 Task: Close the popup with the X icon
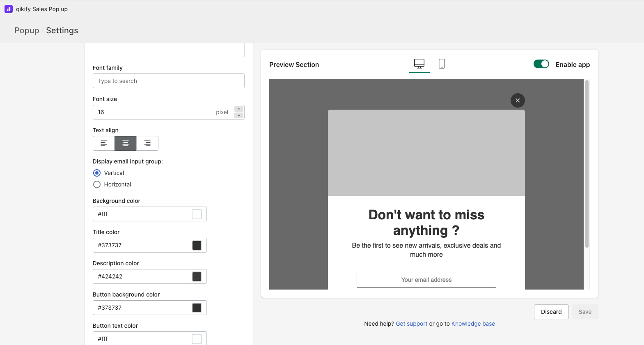(x=518, y=100)
